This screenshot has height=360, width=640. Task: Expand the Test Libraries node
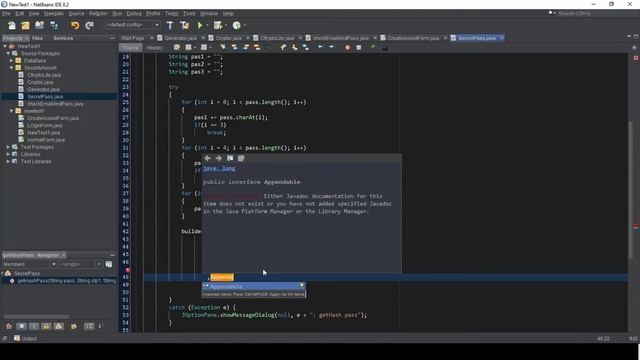tap(8, 162)
